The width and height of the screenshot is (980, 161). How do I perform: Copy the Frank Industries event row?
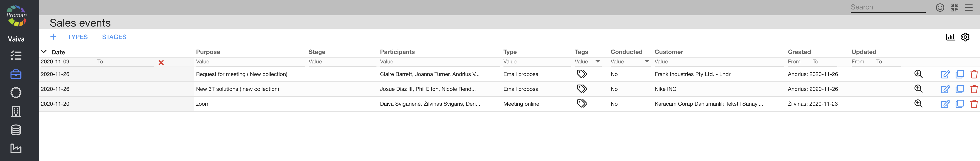tap(960, 74)
